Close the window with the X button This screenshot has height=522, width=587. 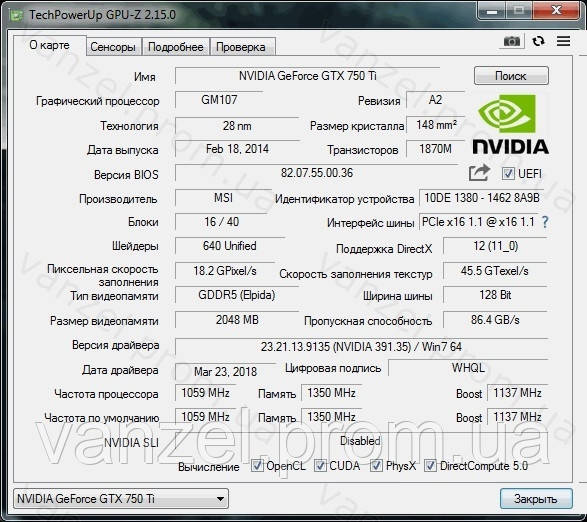tap(557, 11)
